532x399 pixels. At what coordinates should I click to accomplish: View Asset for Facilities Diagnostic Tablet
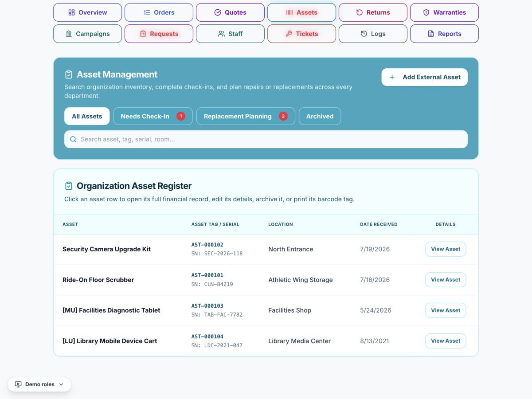pos(446,310)
